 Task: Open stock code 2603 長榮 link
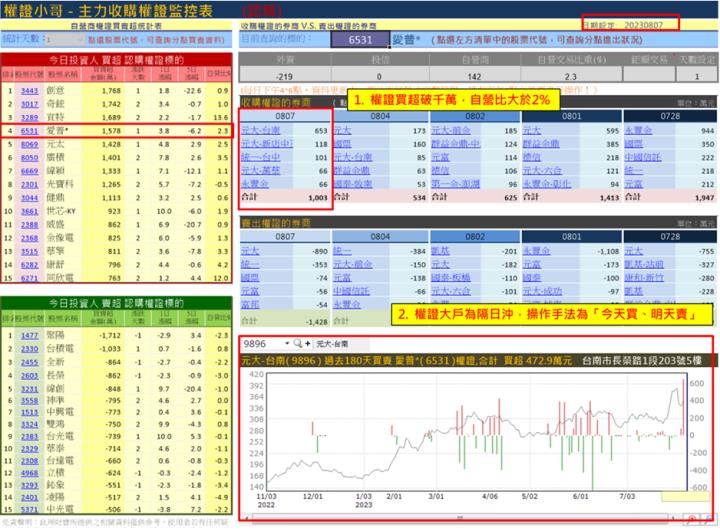(29, 375)
